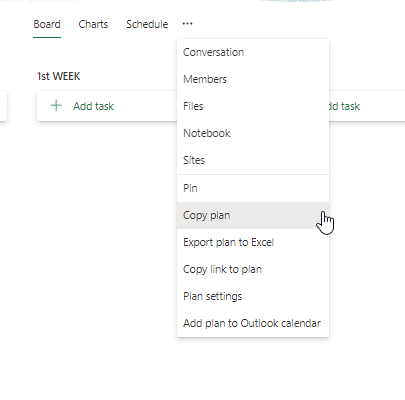Open the Schedule tab
405x400 pixels.
click(x=147, y=24)
